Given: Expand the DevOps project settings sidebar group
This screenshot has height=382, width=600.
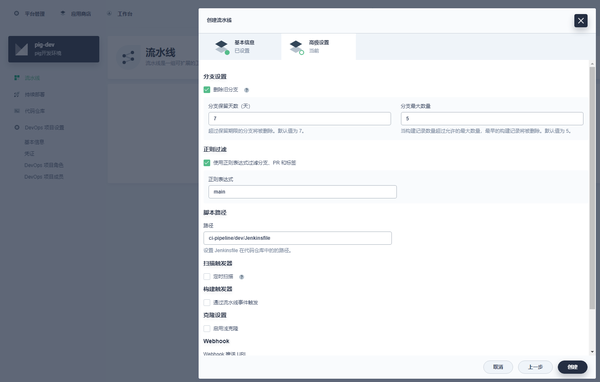Looking at the screenshot, I should 44,127.
